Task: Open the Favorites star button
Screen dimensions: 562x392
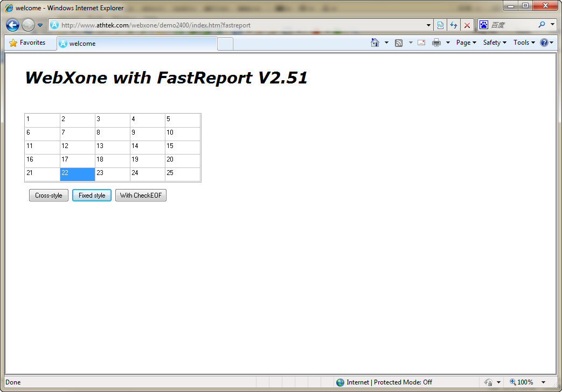Action: (28, 43)
